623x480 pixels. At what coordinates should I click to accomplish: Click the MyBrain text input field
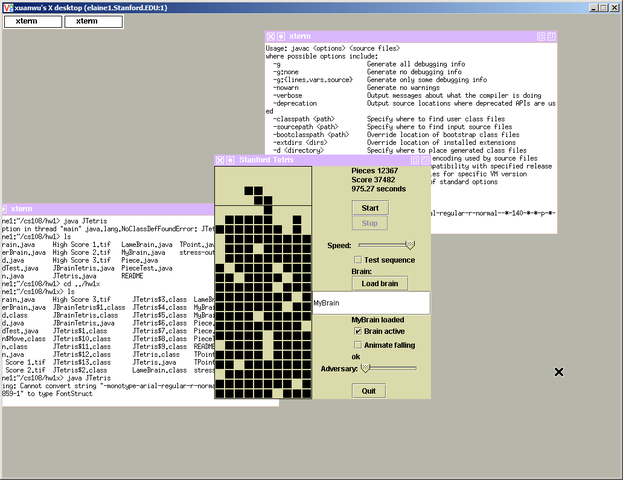(x=371, y=303)
